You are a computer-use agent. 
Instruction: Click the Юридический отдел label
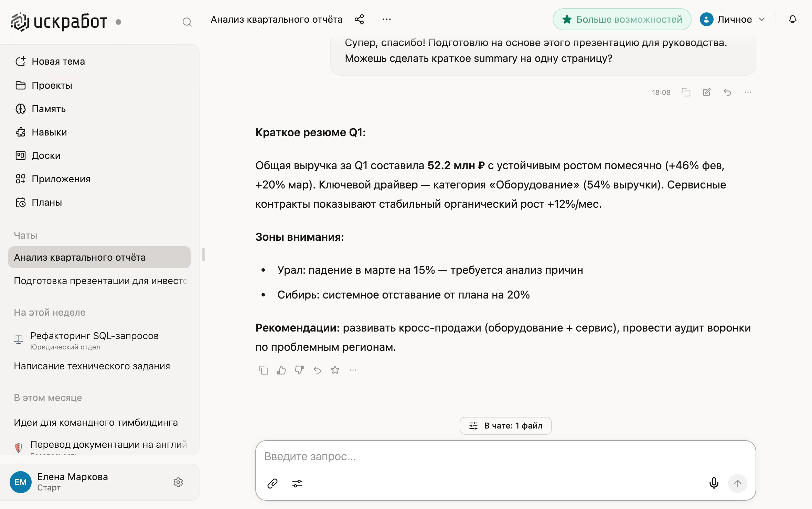[x=65, y=347]
